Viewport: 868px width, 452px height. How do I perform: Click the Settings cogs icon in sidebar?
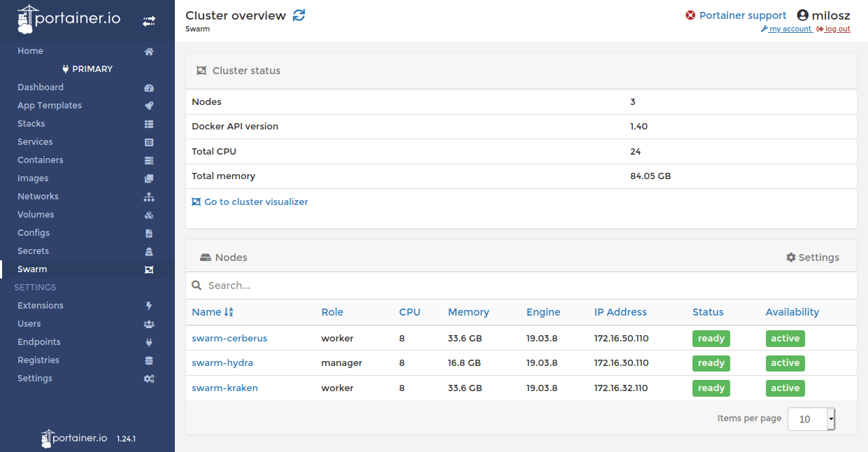tap(149, 379)
